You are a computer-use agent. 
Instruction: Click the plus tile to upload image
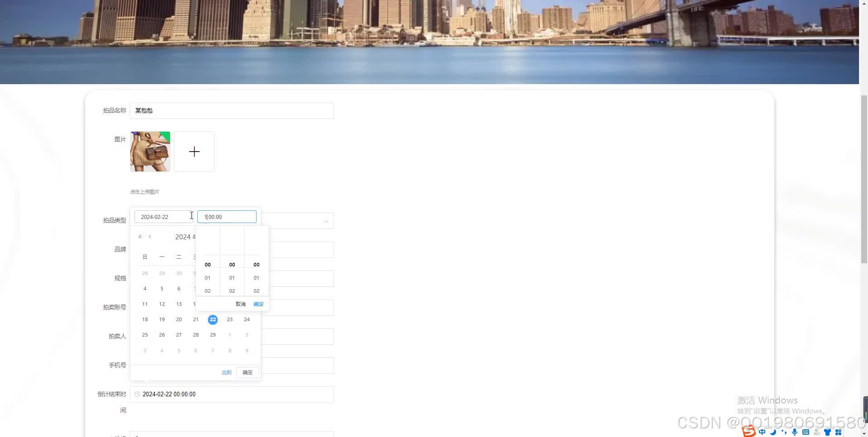[x=194, y=152]
